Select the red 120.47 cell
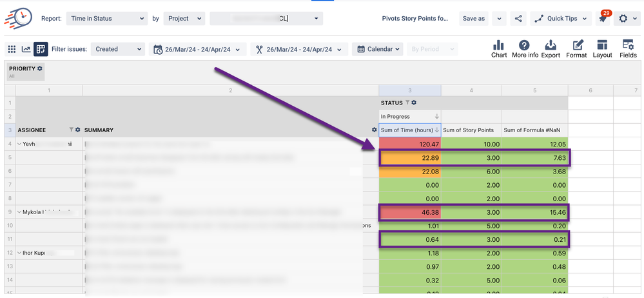The width and height of the screenshot is (644, 298). pyautogui.click(x=410, y=144)
